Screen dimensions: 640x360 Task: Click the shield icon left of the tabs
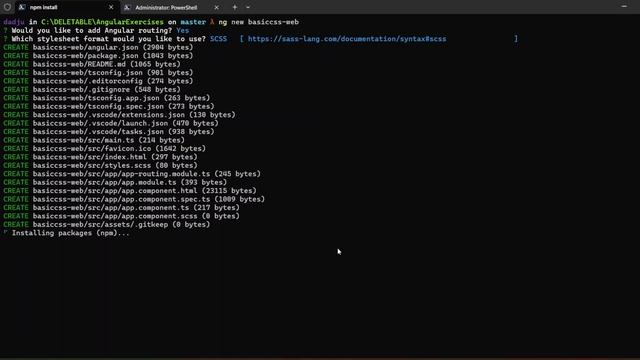pos(7,7)
